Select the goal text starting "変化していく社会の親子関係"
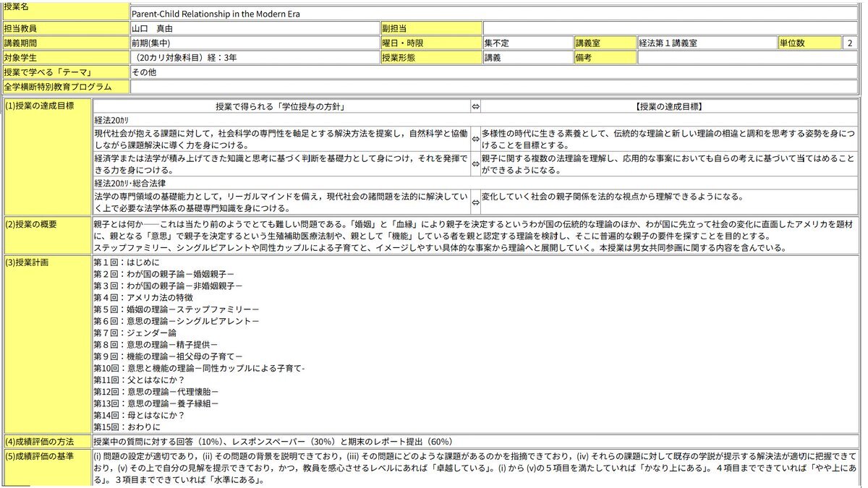 613,196
